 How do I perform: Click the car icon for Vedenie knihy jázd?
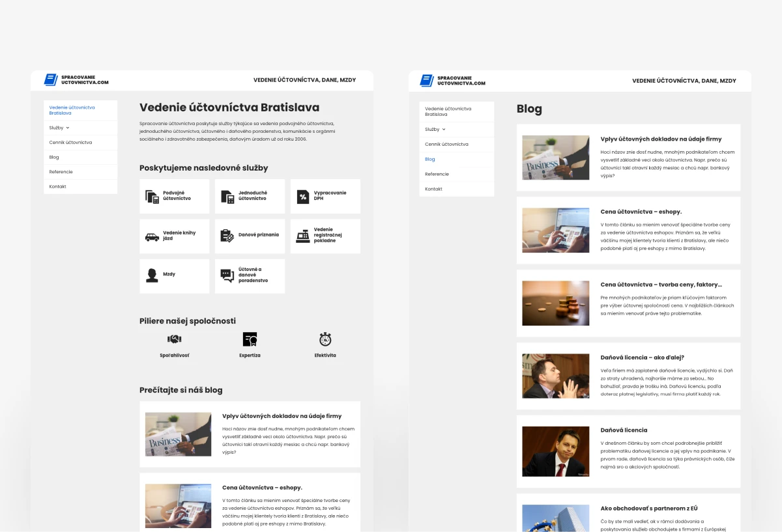pos(152,237)
